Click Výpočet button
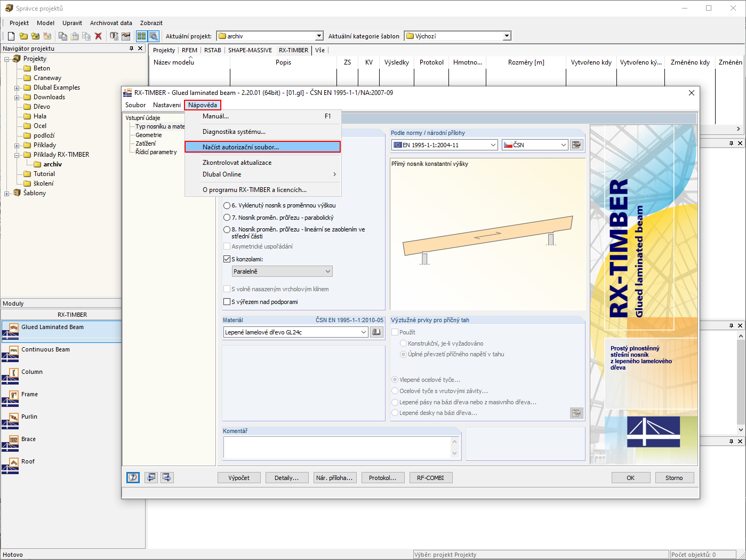The image size is (746, 560). tap(239, 478)
